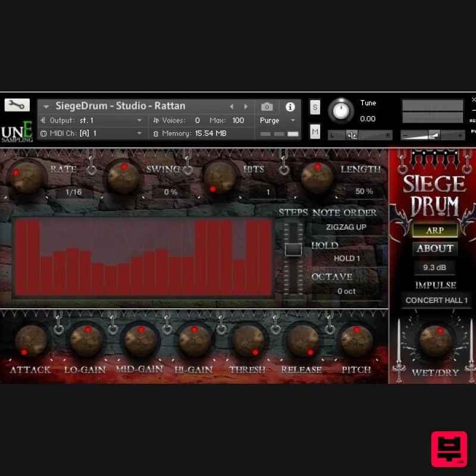This screenshot has height=476, width=476.
Task: Click the Release knob
Action: pyautogui.click(x=303, y=340)
